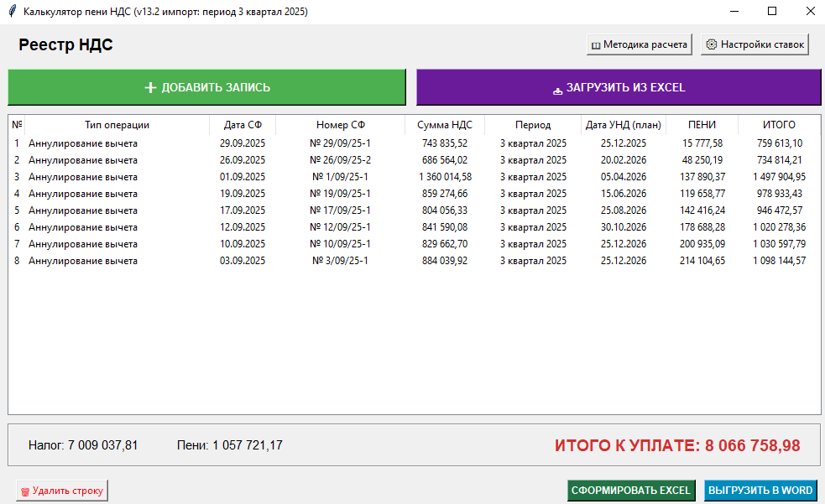825x504 pixels.
Task: Select row with invoice № 29/09/25-1
Action: point(340,143)
